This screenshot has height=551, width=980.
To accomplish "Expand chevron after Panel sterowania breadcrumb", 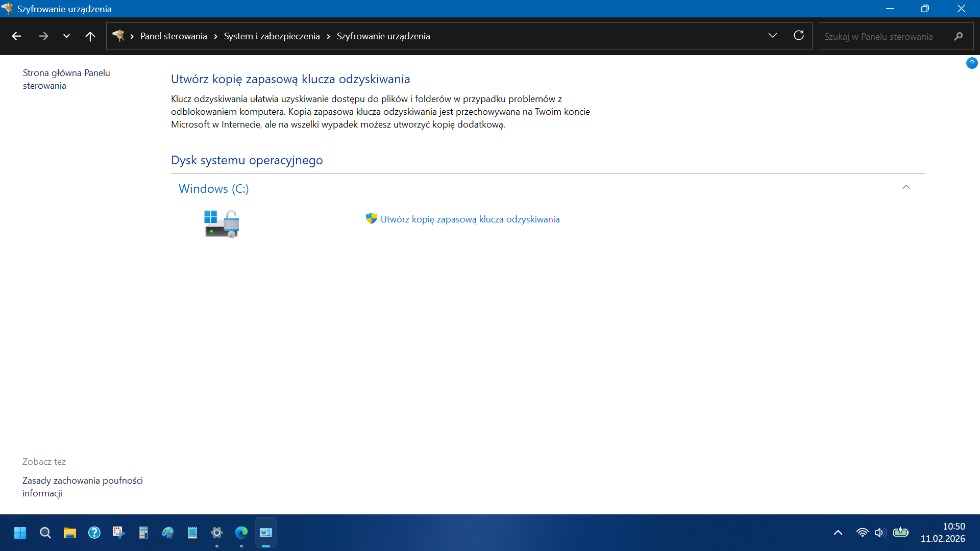I will coord(216,36).
